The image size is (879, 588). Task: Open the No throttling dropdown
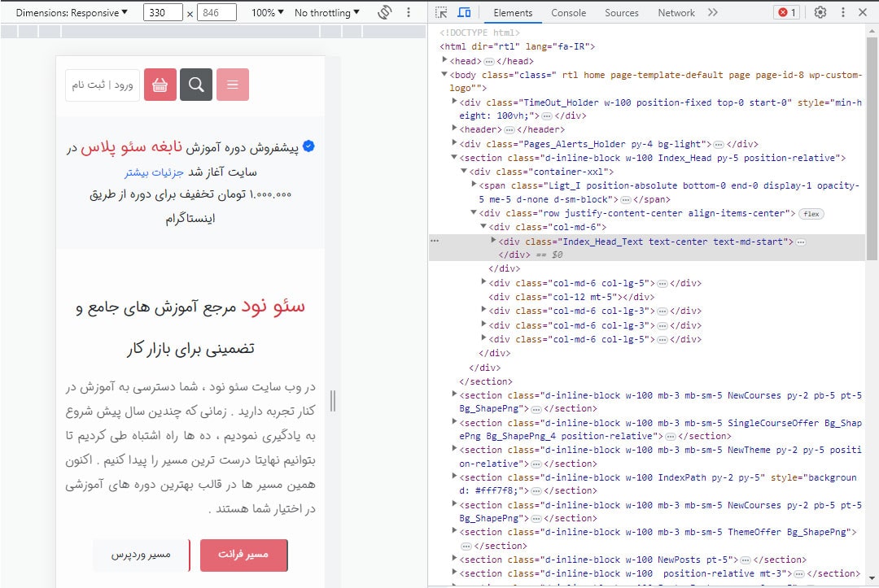tap(327, 12)
